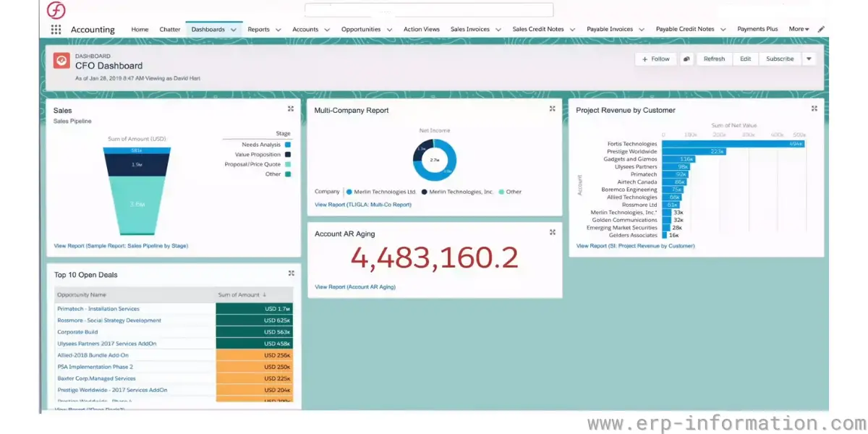This screenshot has height=434, width=868.
Task: Expand the Top 10 Open Deals icon
Action: click(x=292, y=273)
